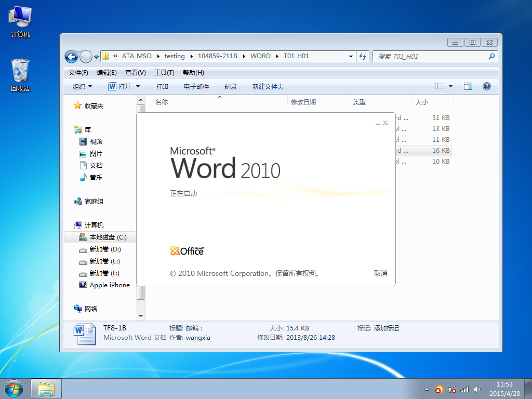Image resolution: width=532 pixels, height=399 pixels.
Task: Select 新加卷 (F:) drive
Action: [x=99, y=273]
